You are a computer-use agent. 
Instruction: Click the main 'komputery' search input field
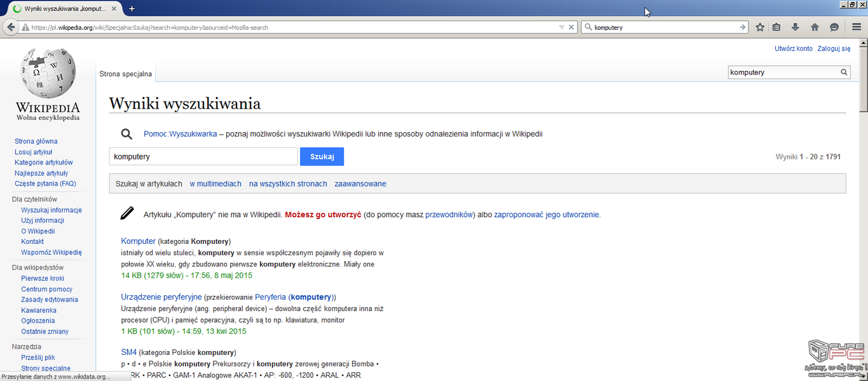tap(203, 156)
